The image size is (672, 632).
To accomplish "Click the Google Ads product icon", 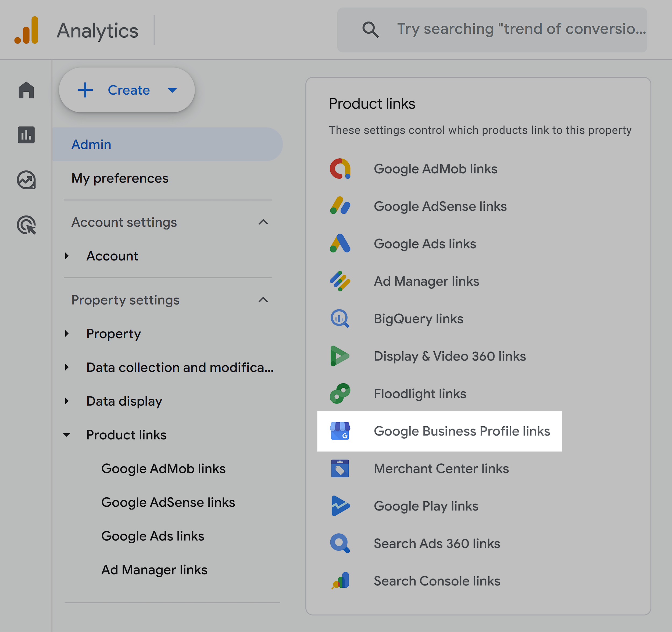I will [340, 243].
